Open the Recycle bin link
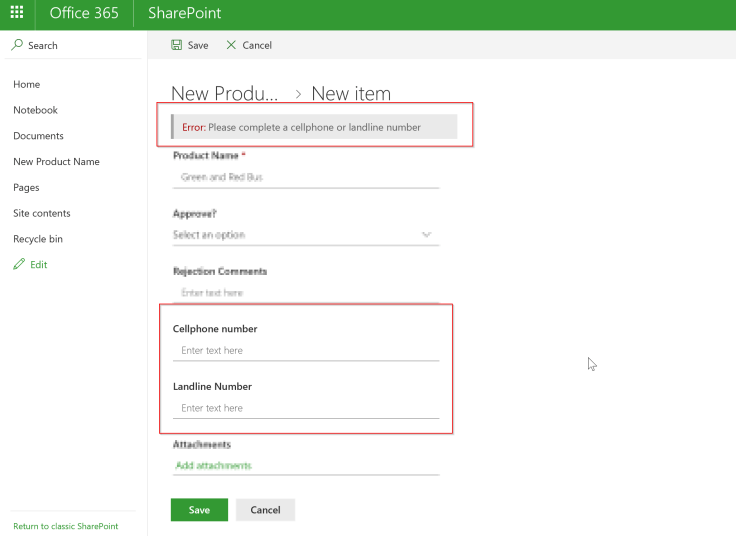The height and width of the screenshot is (536, 736). 38,239
